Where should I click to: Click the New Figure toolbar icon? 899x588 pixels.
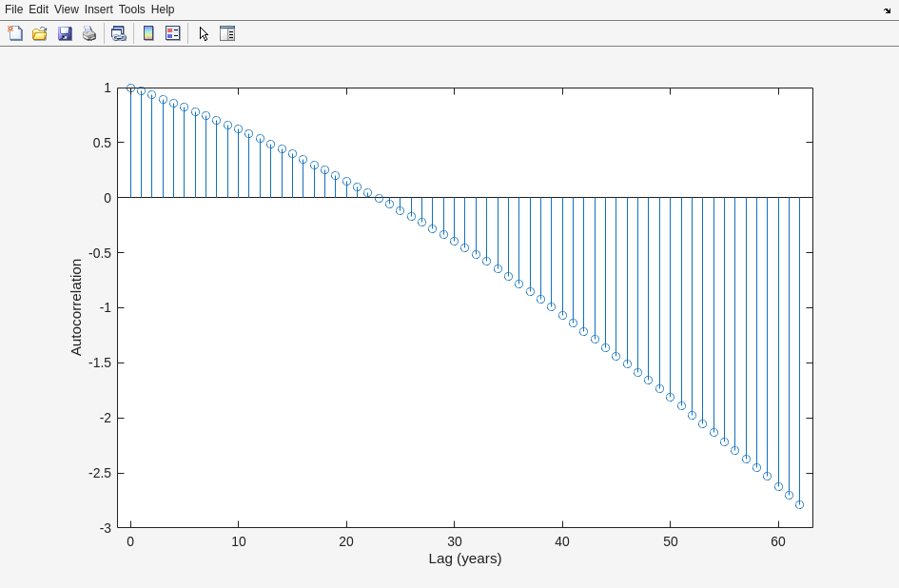(15, 33)
